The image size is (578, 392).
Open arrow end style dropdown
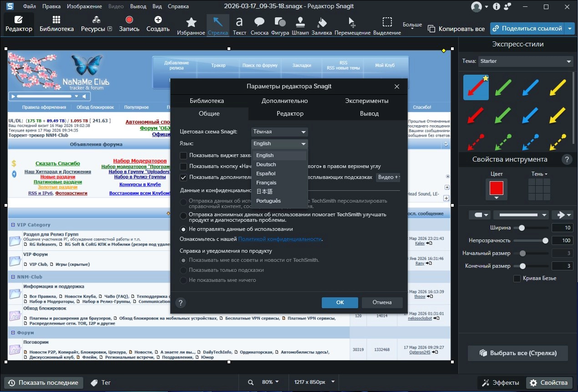point(562,214)
